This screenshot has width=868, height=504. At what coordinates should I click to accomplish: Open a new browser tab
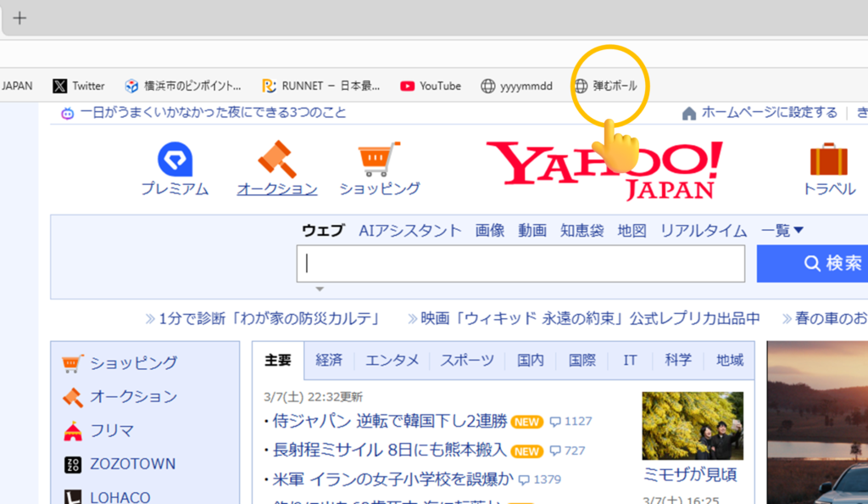19,18
